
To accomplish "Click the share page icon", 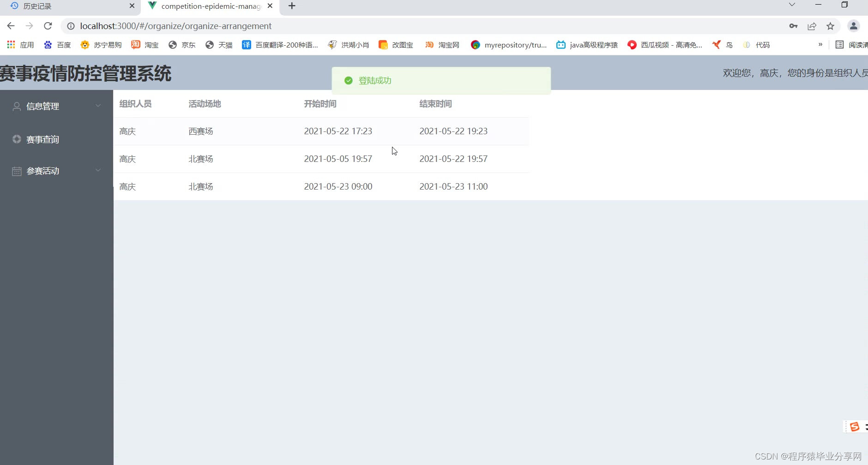I will pos(812,26).
